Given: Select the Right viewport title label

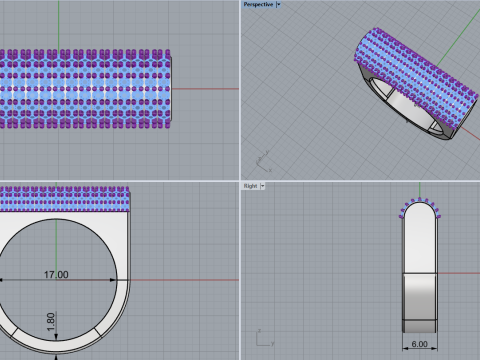Looking at the screenshot, I should tap(250, 186).
